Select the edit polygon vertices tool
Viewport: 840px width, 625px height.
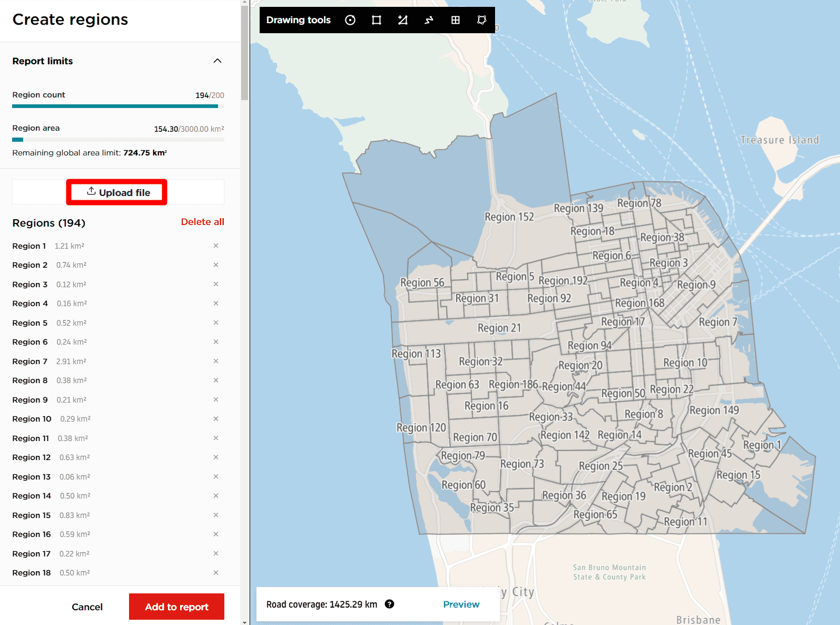482,20
